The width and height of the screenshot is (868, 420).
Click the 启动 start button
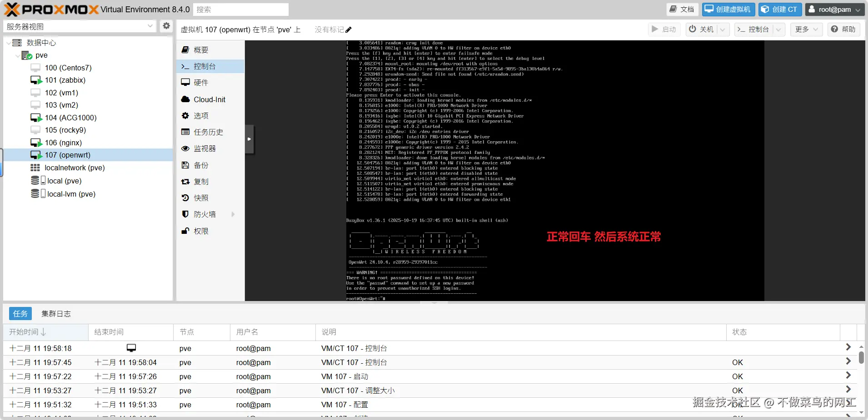pyautogui.click(x=664, y=30)
